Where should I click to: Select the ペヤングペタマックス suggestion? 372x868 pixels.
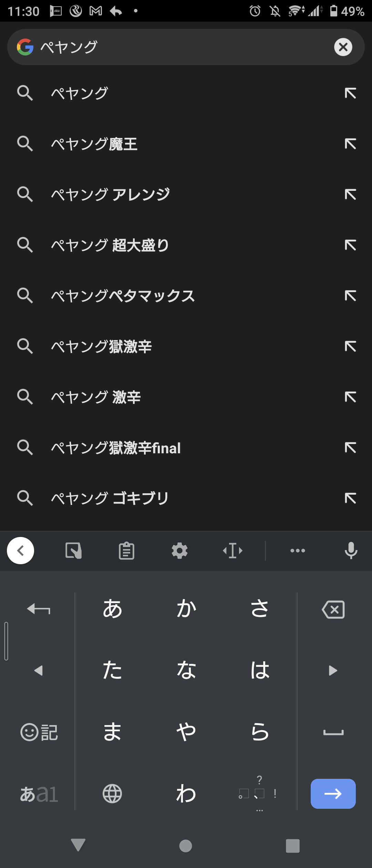pos(123,296)
